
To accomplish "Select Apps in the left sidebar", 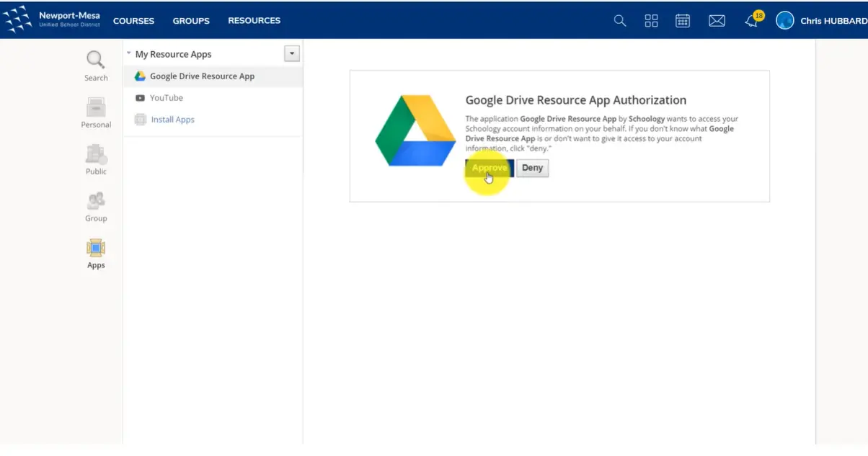I will (x=96, y=254).
